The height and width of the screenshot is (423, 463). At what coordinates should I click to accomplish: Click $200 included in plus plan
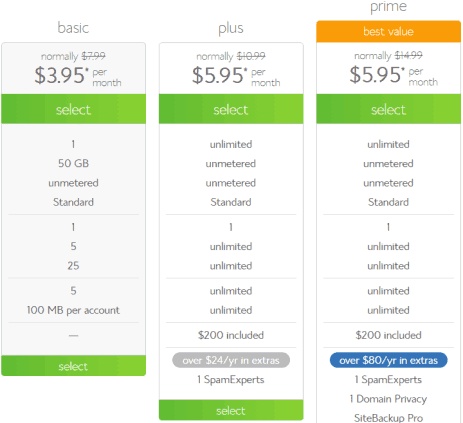[x=231, y=335]
